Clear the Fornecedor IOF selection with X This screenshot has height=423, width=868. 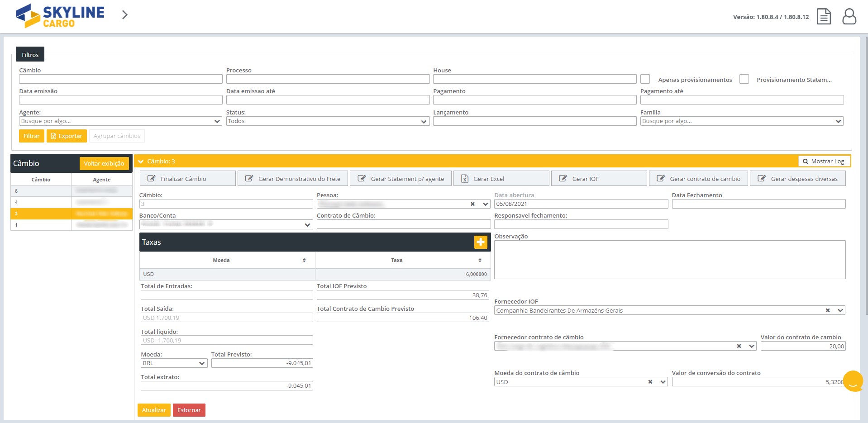coord(827,310)
